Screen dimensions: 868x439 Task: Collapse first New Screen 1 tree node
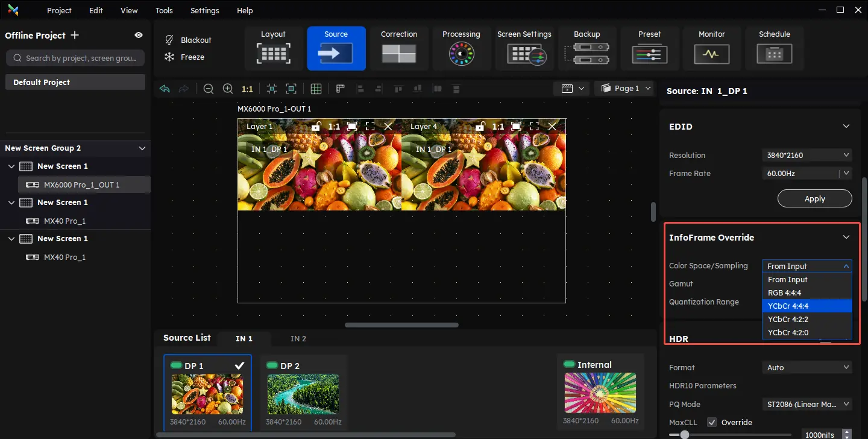tap(11, 166)
